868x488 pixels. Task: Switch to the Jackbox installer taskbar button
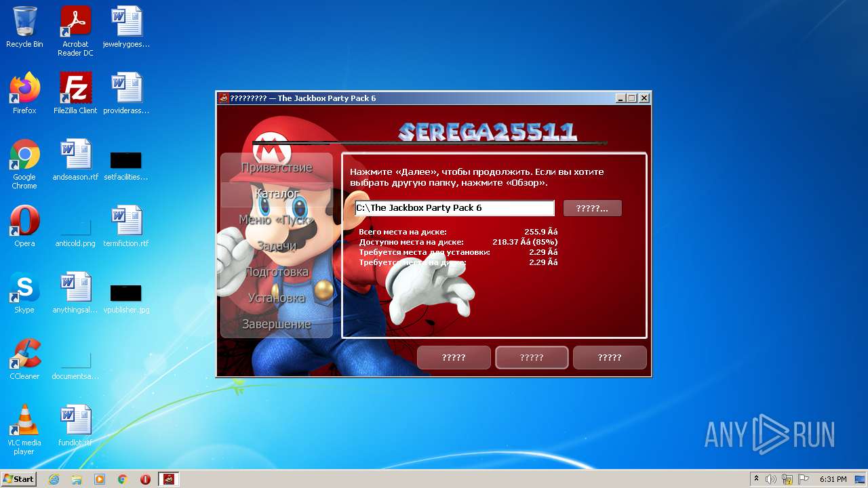coord(169,479)
